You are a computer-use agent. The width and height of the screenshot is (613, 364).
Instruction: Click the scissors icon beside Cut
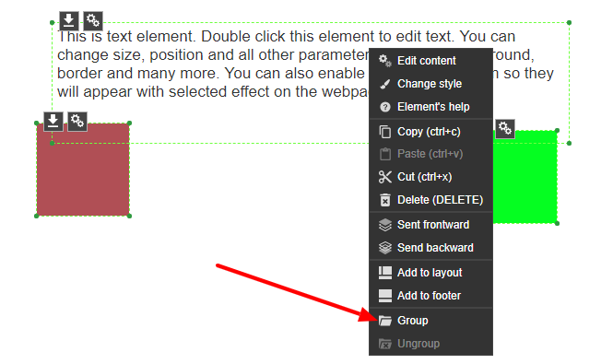385,177
